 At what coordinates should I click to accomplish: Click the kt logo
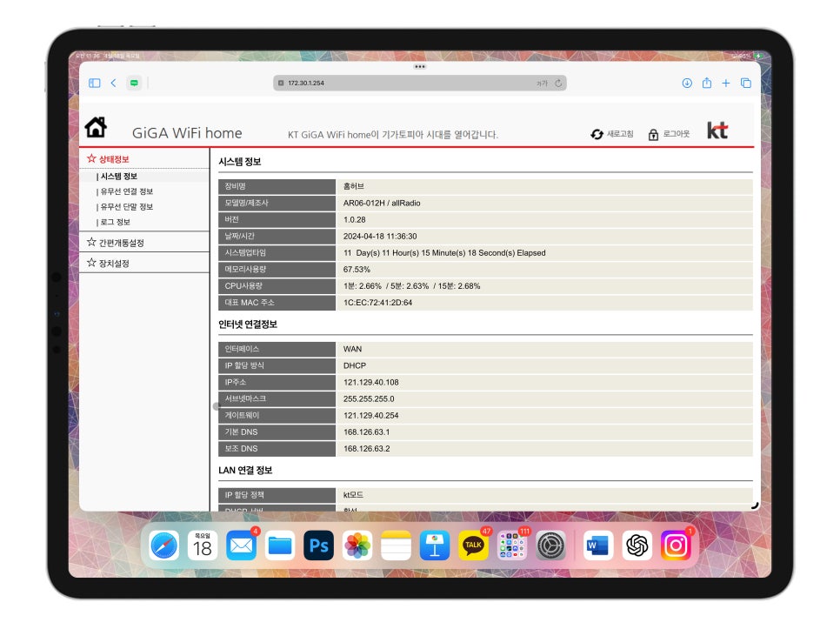click(717, 130)
